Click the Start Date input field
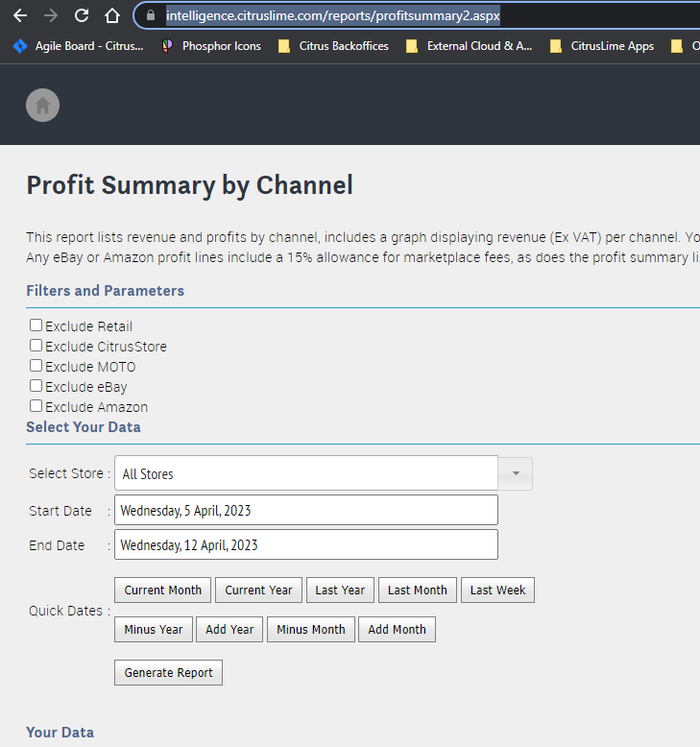700x747 pixels. point(305,511)
